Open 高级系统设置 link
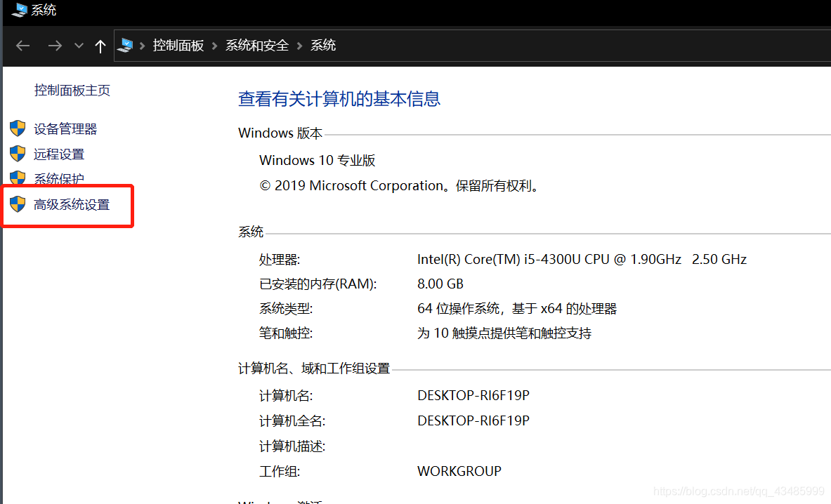 tap(72, 204)
